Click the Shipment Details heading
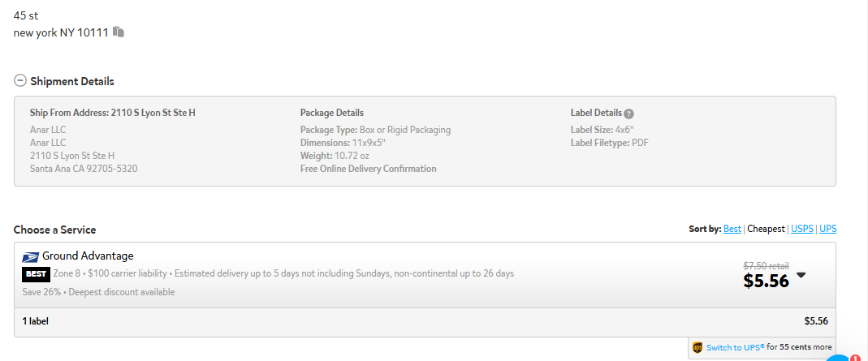868x361 pixels. 72,81
